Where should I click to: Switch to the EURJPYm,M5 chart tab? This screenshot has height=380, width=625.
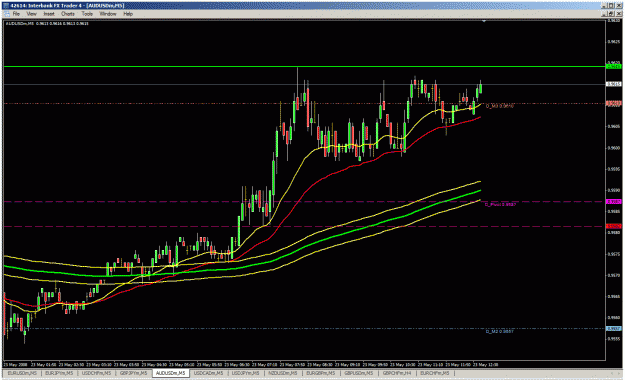59,373
